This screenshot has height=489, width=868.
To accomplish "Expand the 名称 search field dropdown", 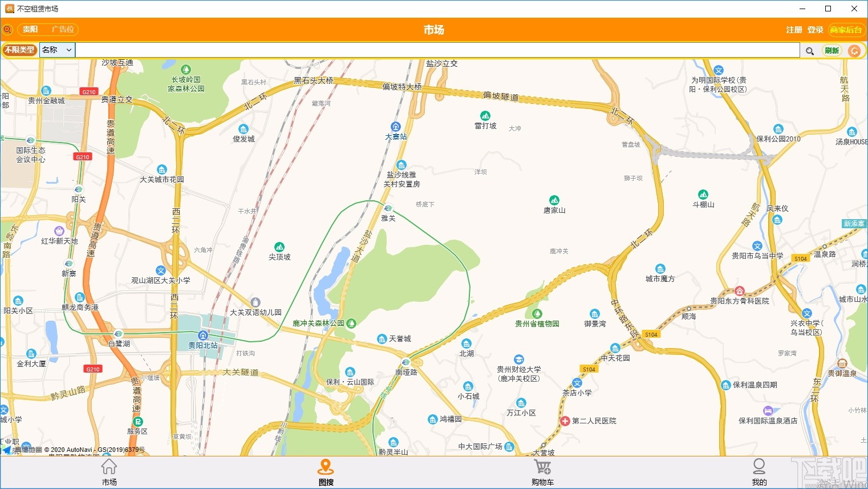I will point(57,50).
